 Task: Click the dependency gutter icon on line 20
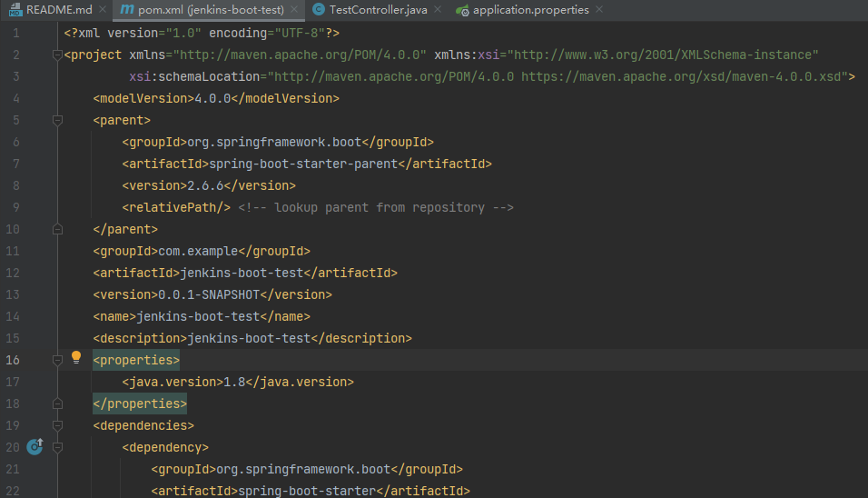pos(35,446)
